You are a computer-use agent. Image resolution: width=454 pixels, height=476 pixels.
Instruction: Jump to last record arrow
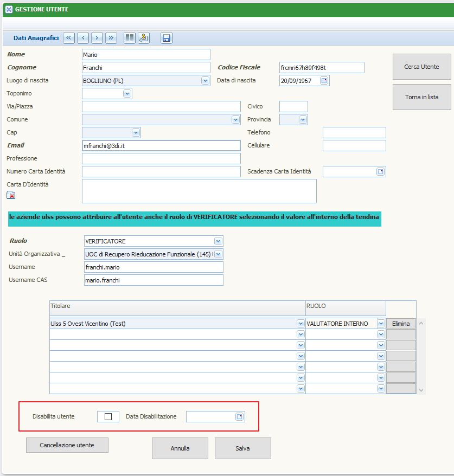tap(111, 38)
